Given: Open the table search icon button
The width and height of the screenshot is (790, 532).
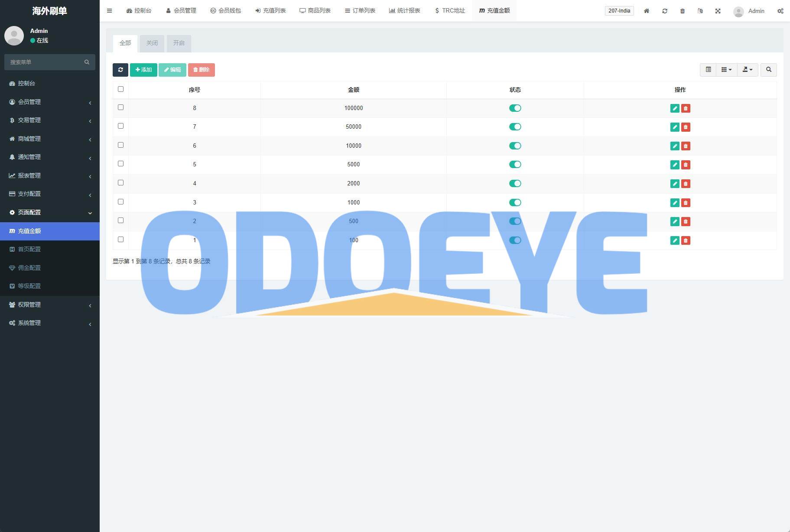Looking at the screenshot, I should tap(768, 70).
